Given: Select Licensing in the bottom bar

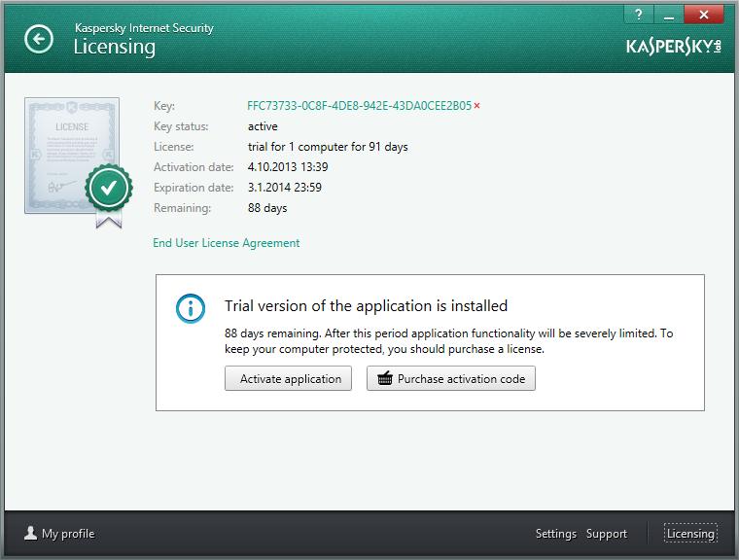Looking at the screenshot, I should [690, 534].
